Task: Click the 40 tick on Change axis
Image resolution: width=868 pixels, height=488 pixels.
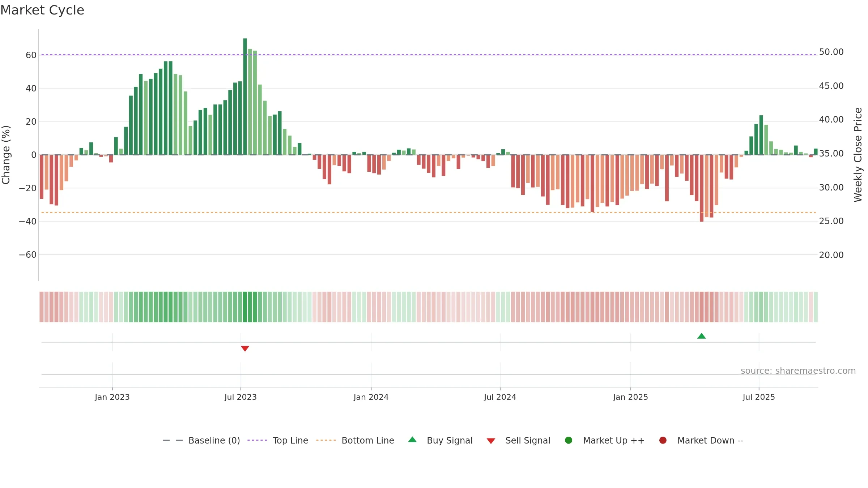Action: pos(31,89)
